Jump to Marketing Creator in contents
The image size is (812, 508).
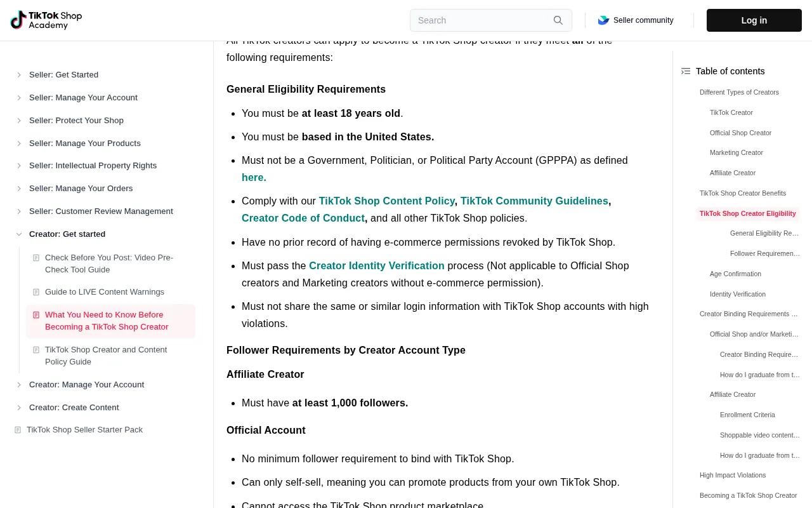point(737,153)
